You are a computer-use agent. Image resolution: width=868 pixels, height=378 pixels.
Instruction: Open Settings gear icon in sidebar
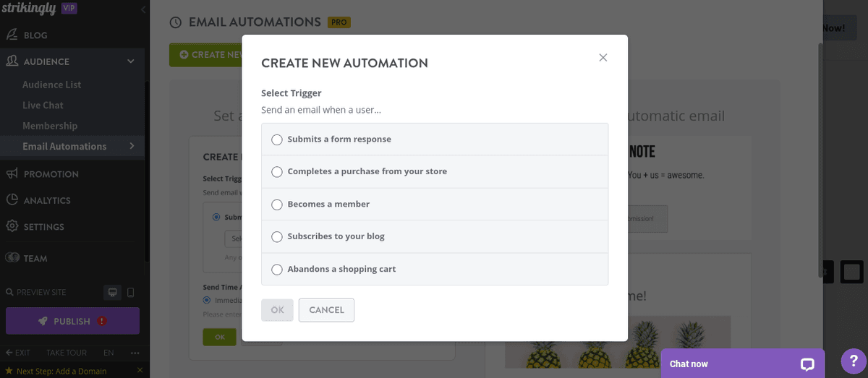click(12, 226)
